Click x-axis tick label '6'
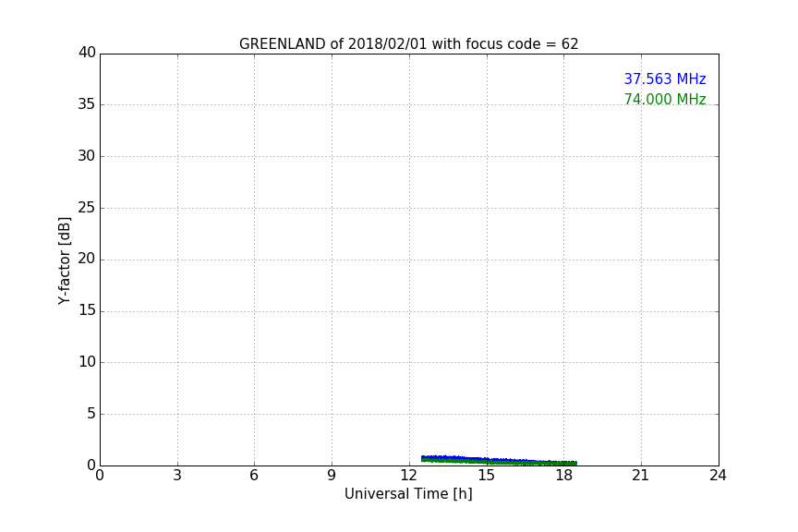The width and height of the screenshot is (798, 532). 254,476
